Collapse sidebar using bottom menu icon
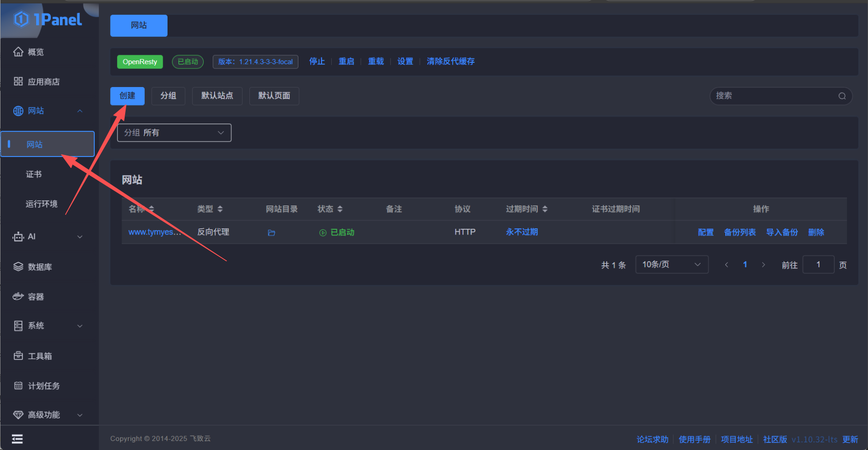 pyautogui.click(x=17, y=439)
